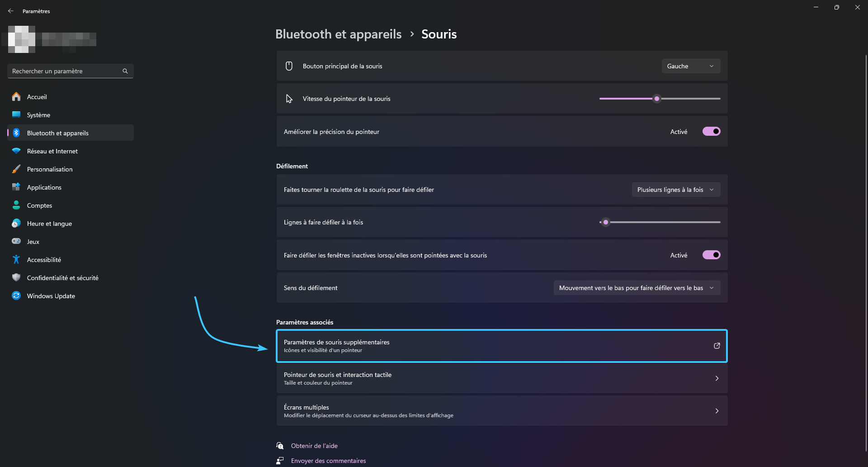
Task: Click the search magnifier icon
Action: pyautogui.click(x=125, y=71)
